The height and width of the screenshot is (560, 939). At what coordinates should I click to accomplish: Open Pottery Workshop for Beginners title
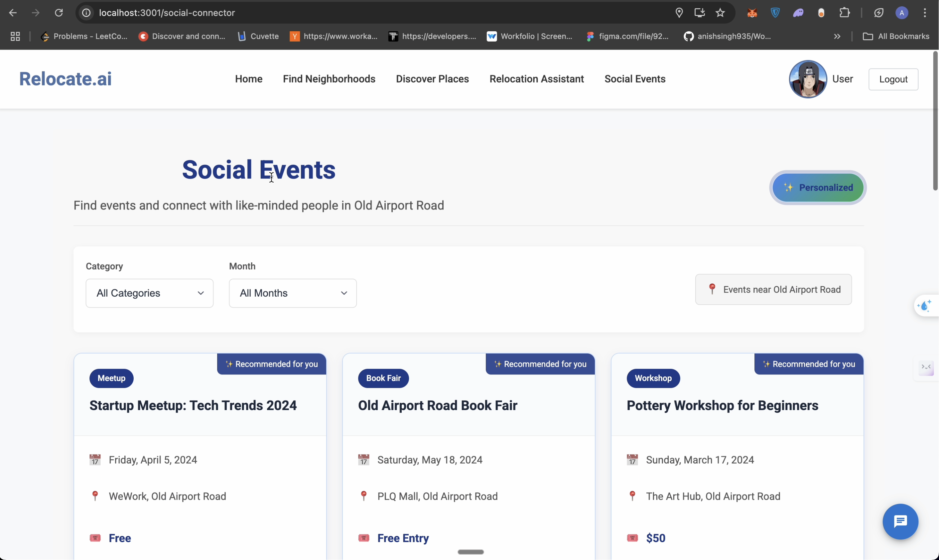pyautogui.click(x=722, y=406)
